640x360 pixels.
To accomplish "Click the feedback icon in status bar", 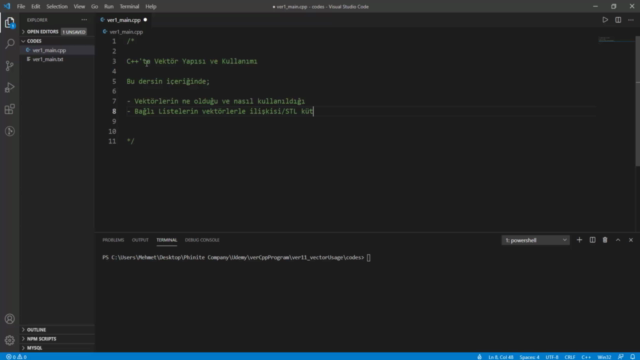I will pos(620,357).
